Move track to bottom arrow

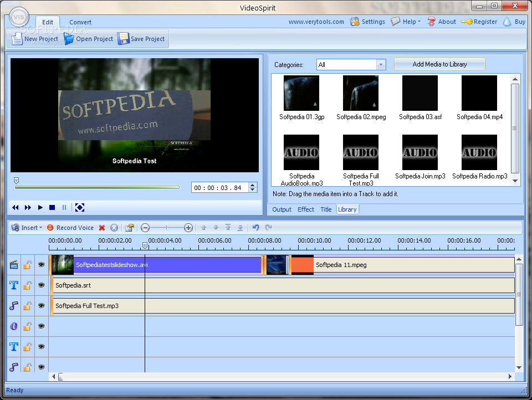click(240, 228)
